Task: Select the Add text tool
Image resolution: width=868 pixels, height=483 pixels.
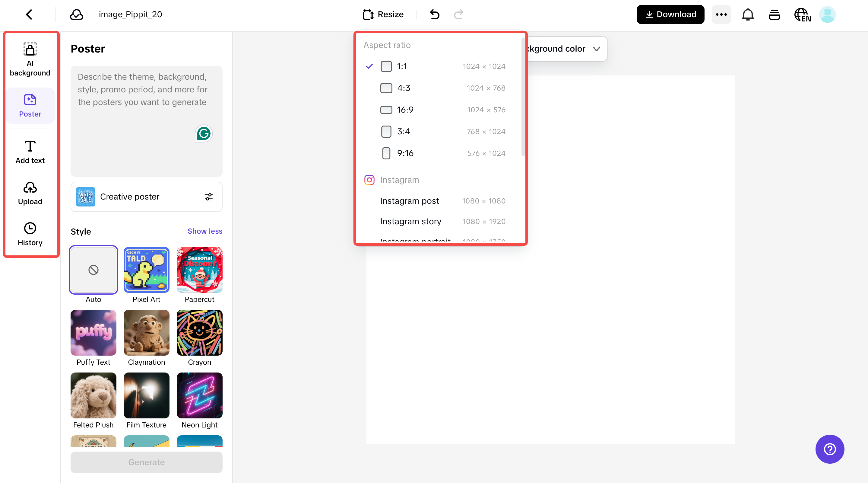Action: [30, 152]
